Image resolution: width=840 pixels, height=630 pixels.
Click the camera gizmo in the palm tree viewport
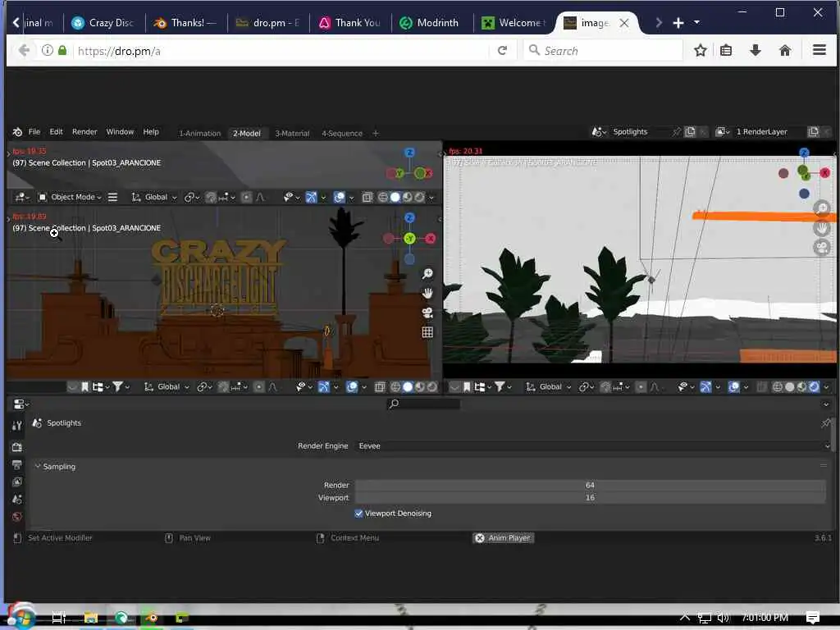click(821, 247)
